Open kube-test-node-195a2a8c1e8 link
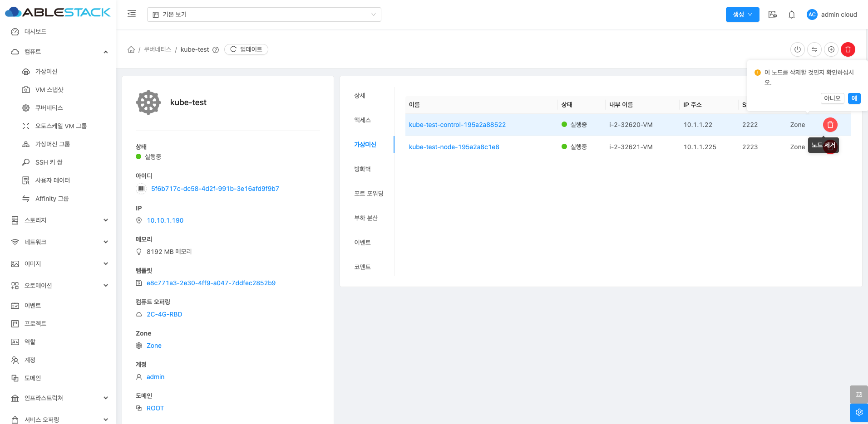Image resolution: width=868 pixels, height=424 pixels. coord(454,147)
